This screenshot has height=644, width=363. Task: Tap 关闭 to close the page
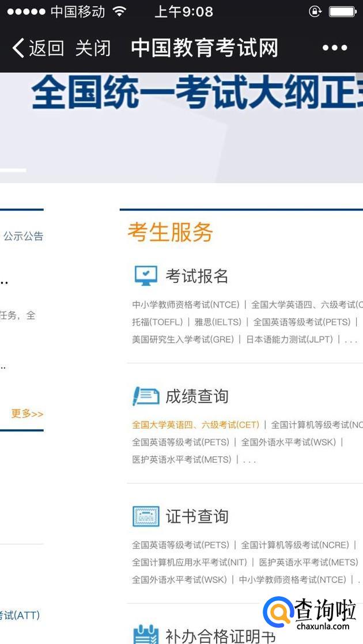93,48
